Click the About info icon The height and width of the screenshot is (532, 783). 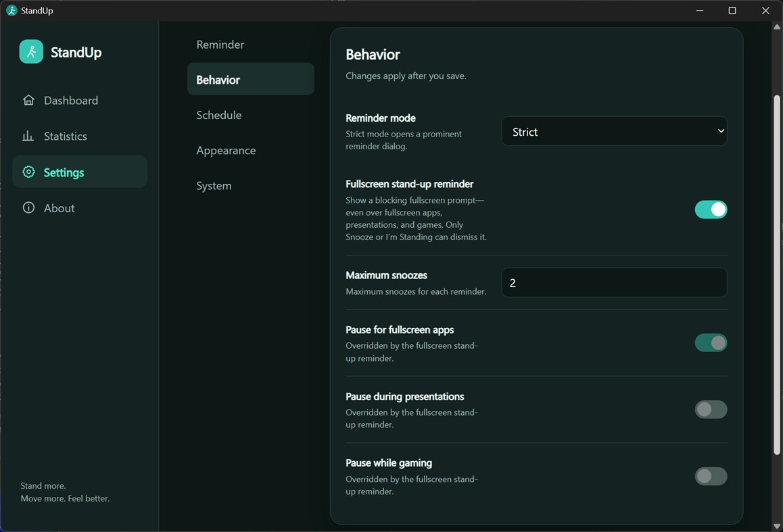pyautogui.click(x=28, y=208)
